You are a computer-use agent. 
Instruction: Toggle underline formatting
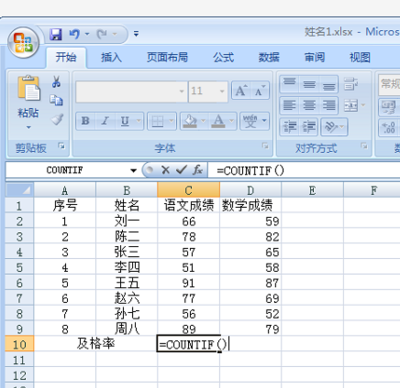(125, 121)
